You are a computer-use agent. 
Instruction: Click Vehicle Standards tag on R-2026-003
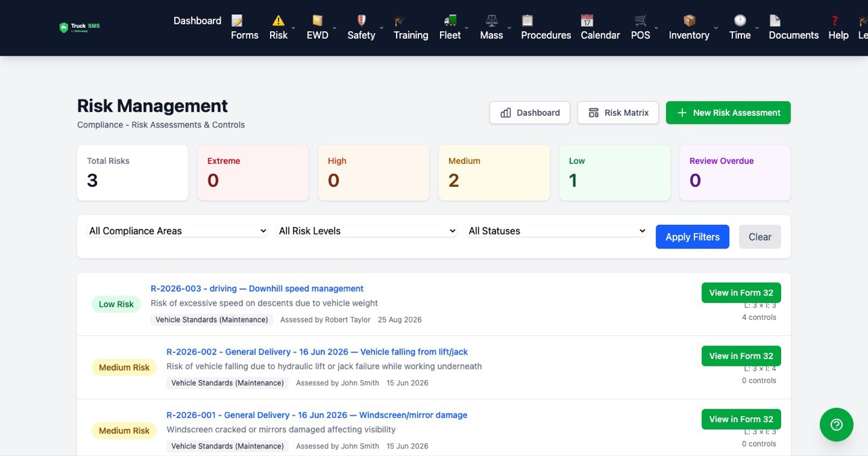point(212,320)
